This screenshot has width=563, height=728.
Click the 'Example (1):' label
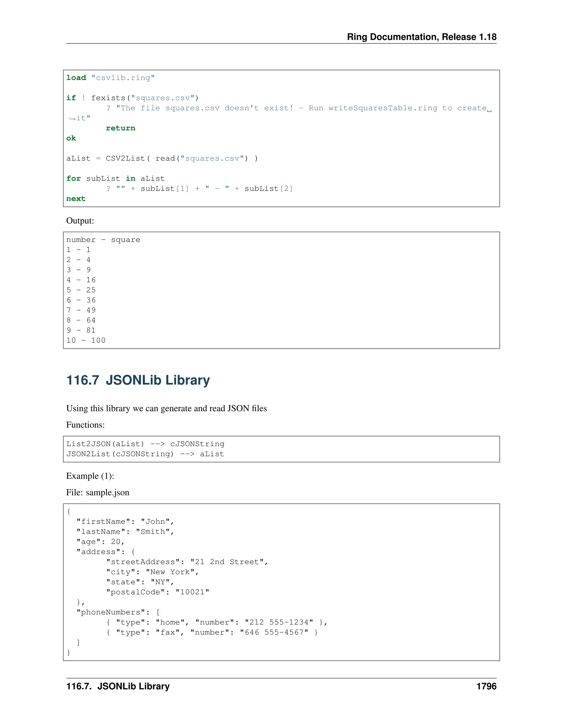click(90, 476)
